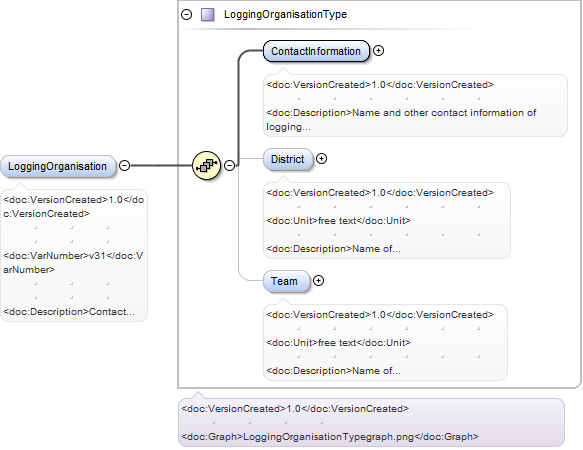Click Team 'free text' unit annotation
The height and width of the screenshot is (450, 583).
coord(338,343)
